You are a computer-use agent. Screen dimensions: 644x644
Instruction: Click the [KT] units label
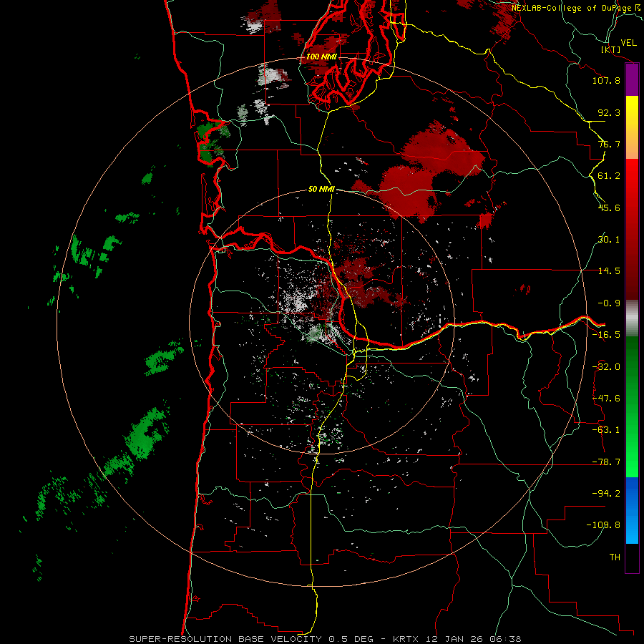(611, 49)
